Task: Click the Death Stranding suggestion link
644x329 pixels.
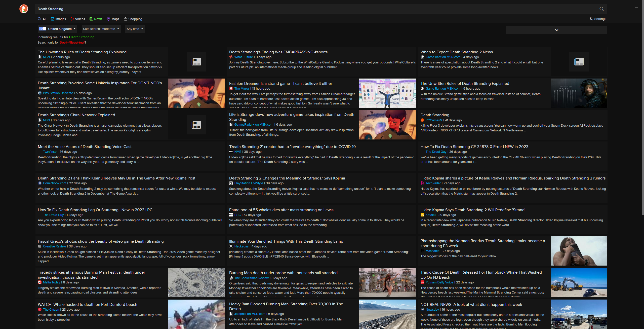Action: pos(81,37)
